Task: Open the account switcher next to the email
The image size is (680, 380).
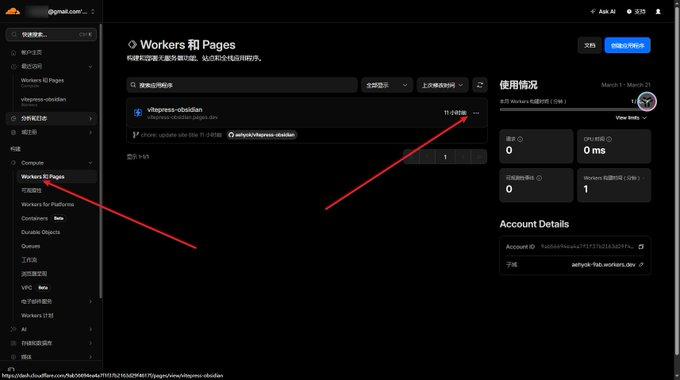Action: [x=93, y=12]
